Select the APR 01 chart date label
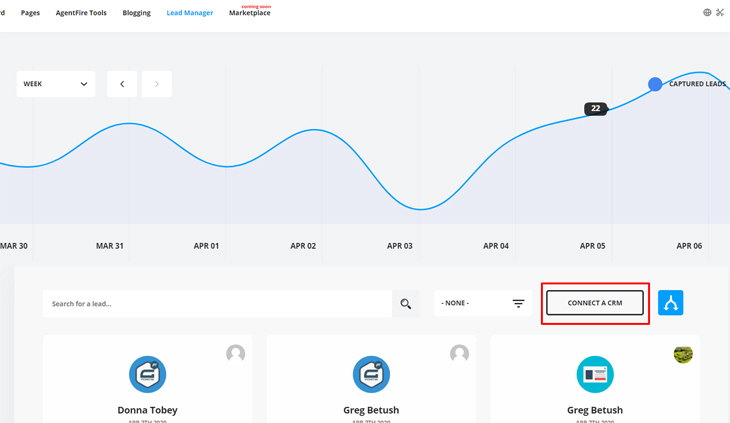This screenshot has height=423, width=730. 206,246
